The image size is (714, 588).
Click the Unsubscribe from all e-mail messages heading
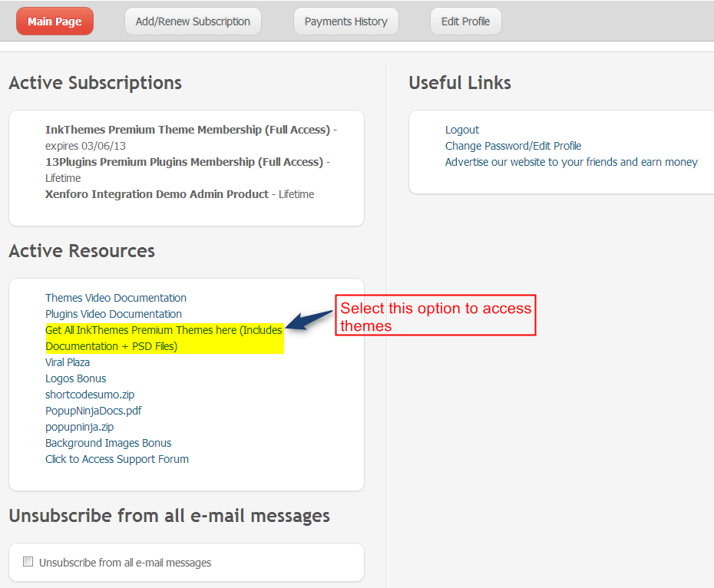coord(170,516)
